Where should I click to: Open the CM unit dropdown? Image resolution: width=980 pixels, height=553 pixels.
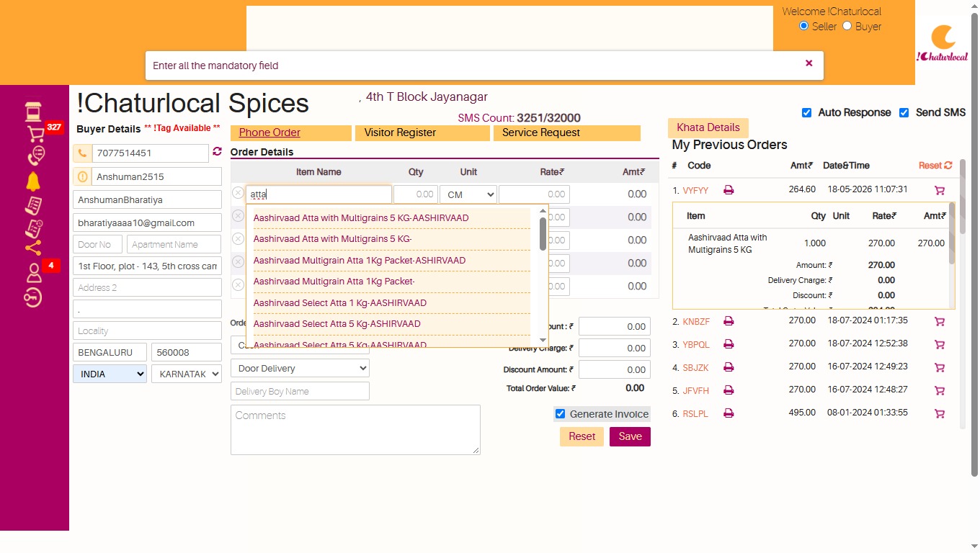click(x=468, y=194)
